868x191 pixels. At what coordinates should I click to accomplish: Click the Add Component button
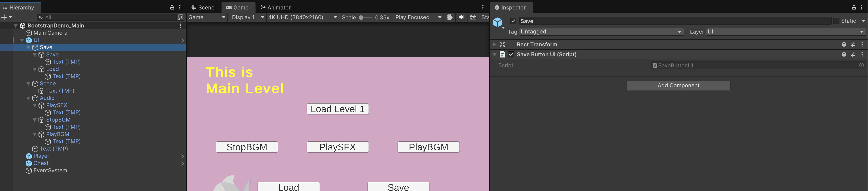coord(678,86)
